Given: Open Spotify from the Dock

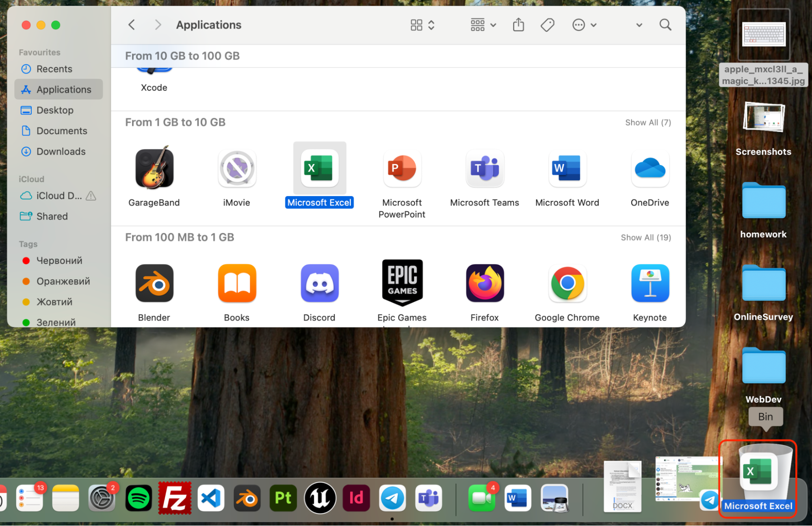Looking at the screenshot, I should pyautogui.click(x=138, y=498).
